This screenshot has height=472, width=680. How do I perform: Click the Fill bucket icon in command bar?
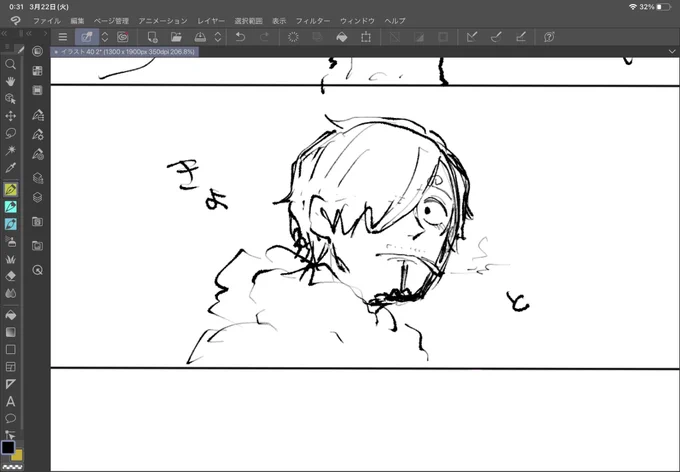point(342,37)
